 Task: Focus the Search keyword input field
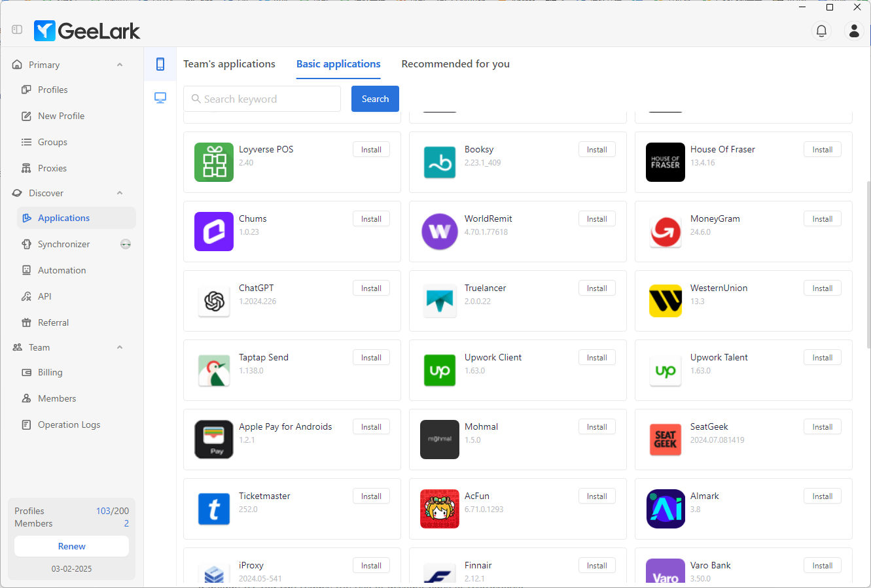262,99
